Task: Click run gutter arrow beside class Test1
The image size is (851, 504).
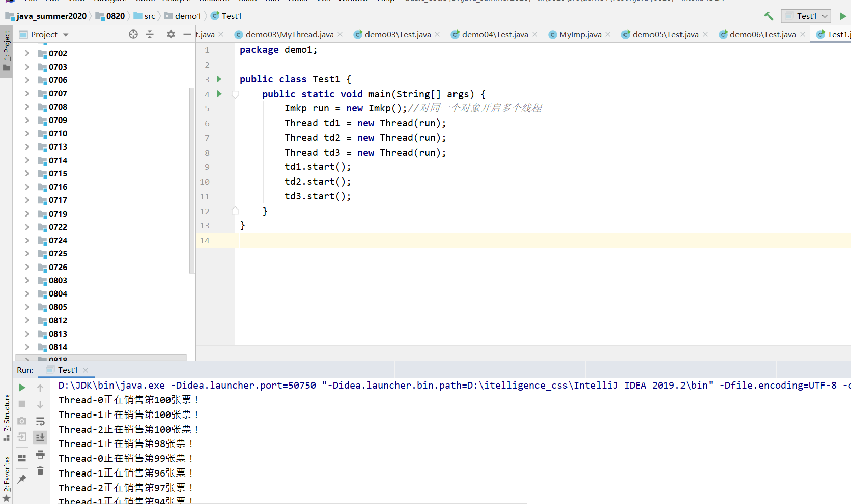Action: pyautogui.click(x=219, y=79)
